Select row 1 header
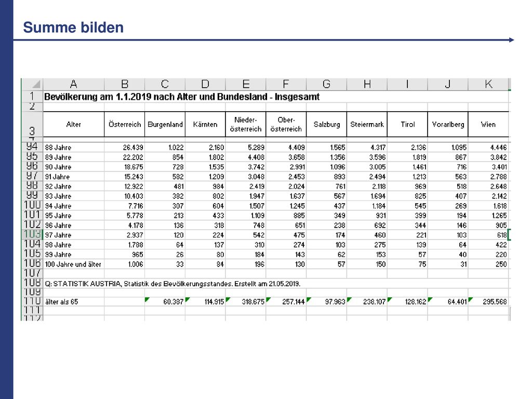Image resolution: width=532 pixels, height=399 pixels. [32, 96]
